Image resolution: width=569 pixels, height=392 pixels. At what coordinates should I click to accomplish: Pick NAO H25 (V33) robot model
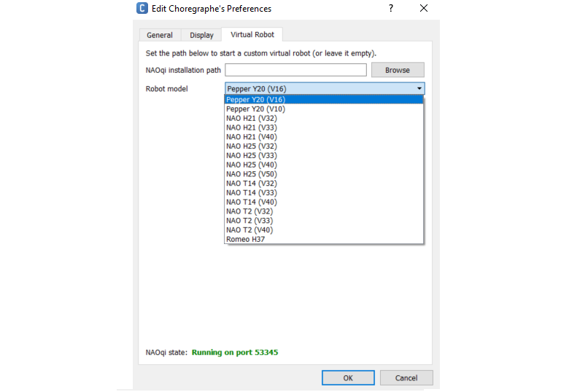click(x=324, y=155)
